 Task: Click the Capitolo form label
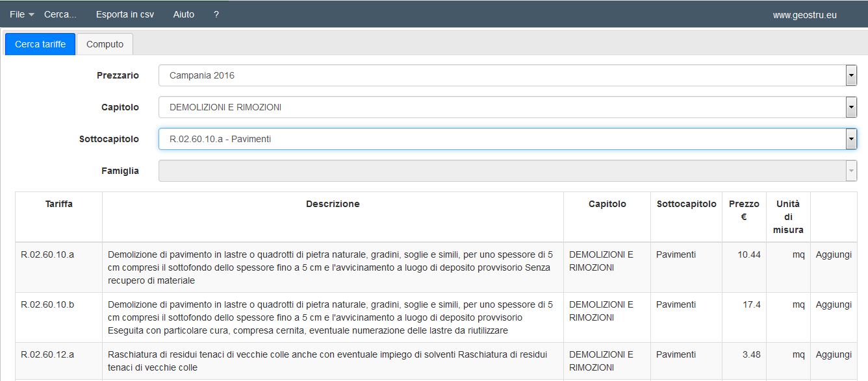pyautogui.click(x=120, y=107)
